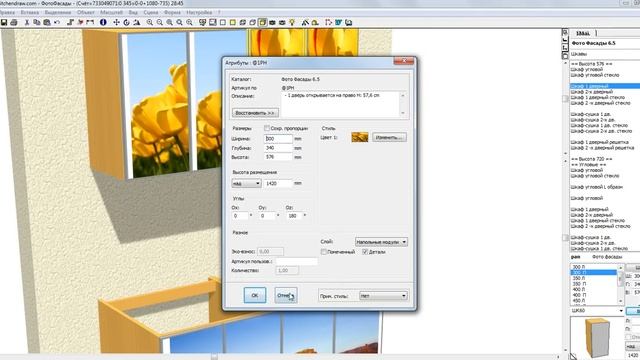Open the Прим. стиль dropdown
Screen dimensions: 640x360
383,296
